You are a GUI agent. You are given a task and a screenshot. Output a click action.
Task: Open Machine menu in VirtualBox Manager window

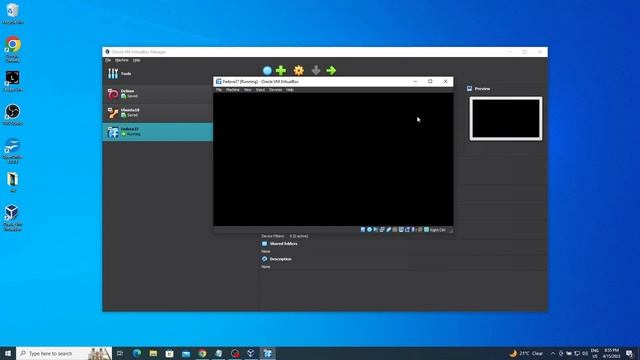122,60
